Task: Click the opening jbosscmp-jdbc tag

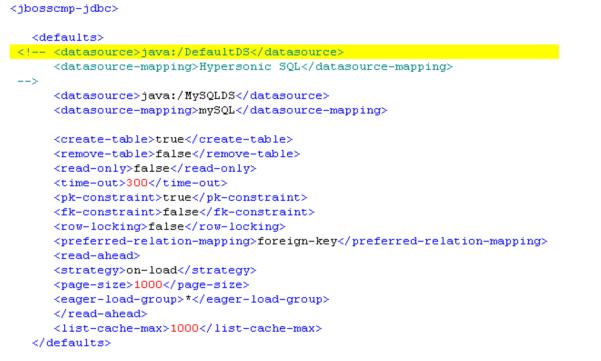Action: pyautogui.click(x=64, y=8)
